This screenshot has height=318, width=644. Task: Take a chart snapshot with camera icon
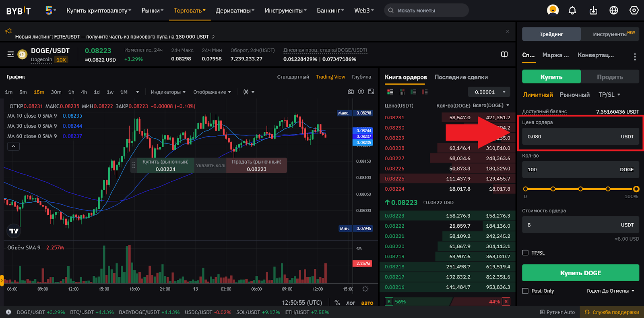tap(351, 92)
